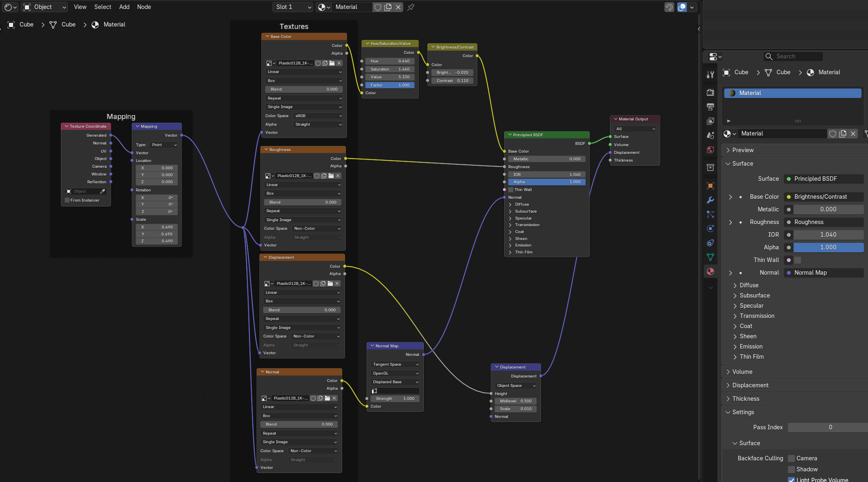868x482 pixels.
Task: Open the Object Data properties tab
Action: tap(710, 257)
